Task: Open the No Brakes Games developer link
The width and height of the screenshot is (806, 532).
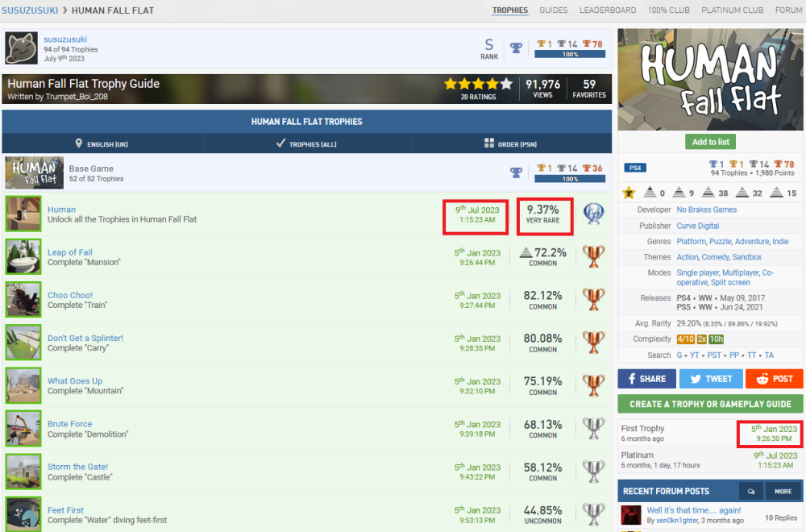Action: point(706,210)
